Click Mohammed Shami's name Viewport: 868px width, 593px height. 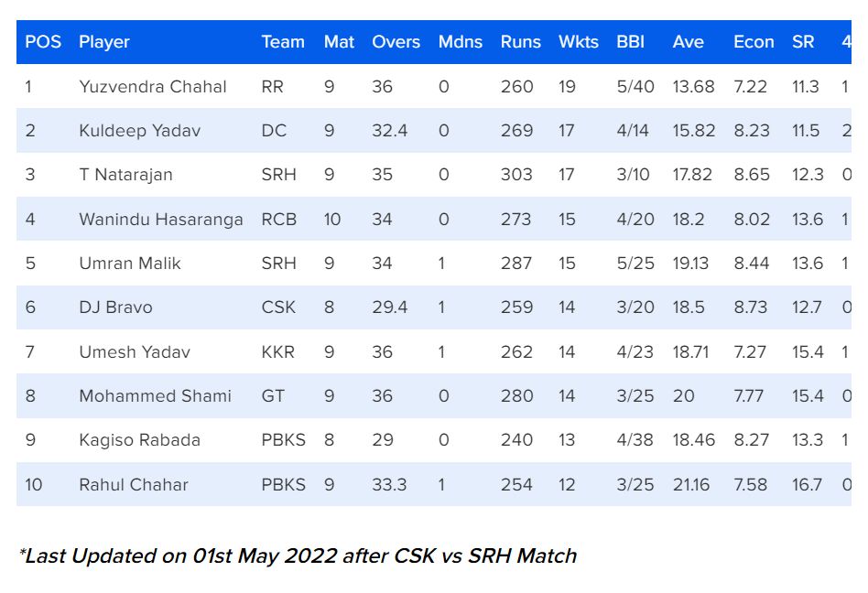click(x=155, y=396)
